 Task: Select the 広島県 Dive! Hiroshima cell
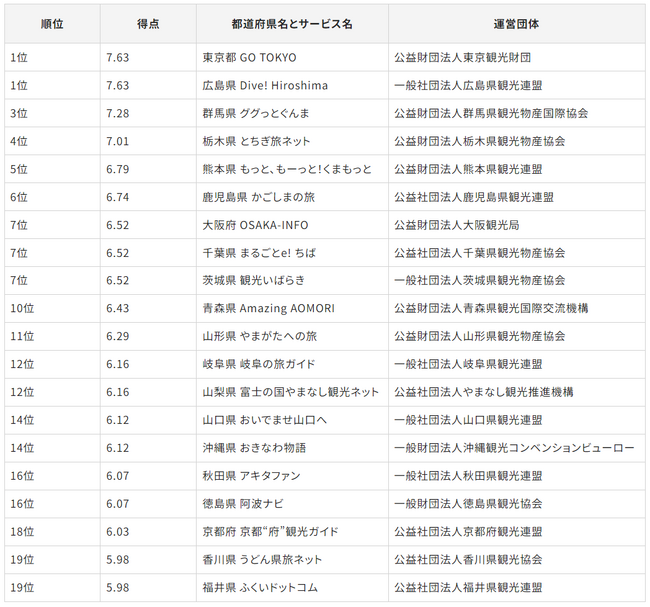pos(265,86)
